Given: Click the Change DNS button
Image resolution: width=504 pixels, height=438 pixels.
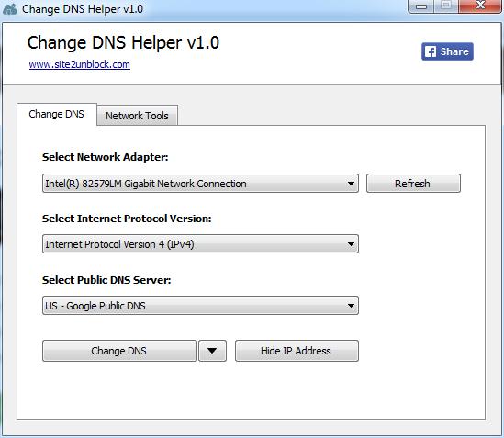Looking at the screenshot, I should pos(119,351).
